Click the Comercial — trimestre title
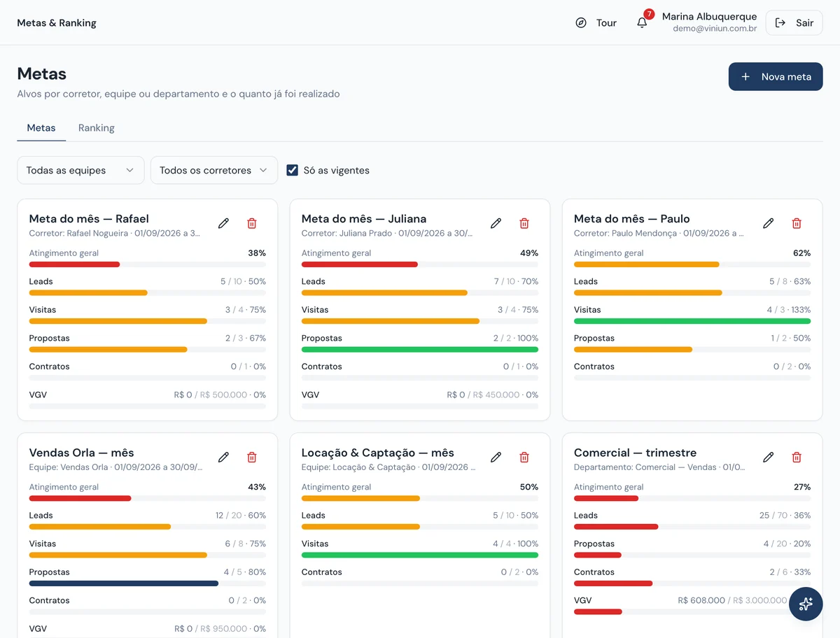 (635, 453)
